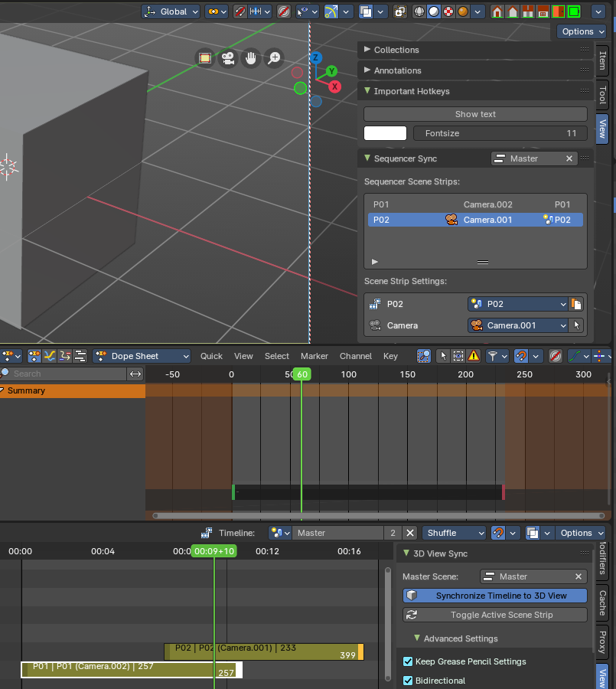The image size is (616, 689).
Task: Uncheck Keep Grease Pencil Settings
Action: point(408,661)
